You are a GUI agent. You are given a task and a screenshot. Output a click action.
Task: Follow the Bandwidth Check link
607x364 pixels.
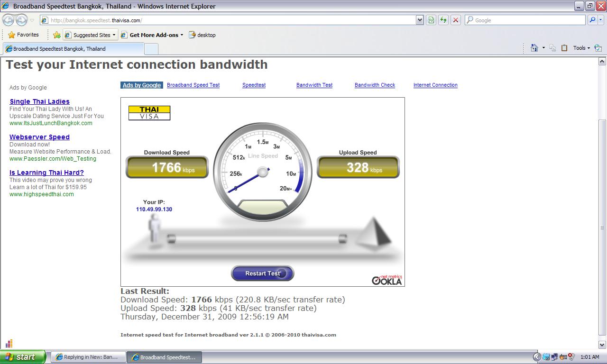[375, 85]
